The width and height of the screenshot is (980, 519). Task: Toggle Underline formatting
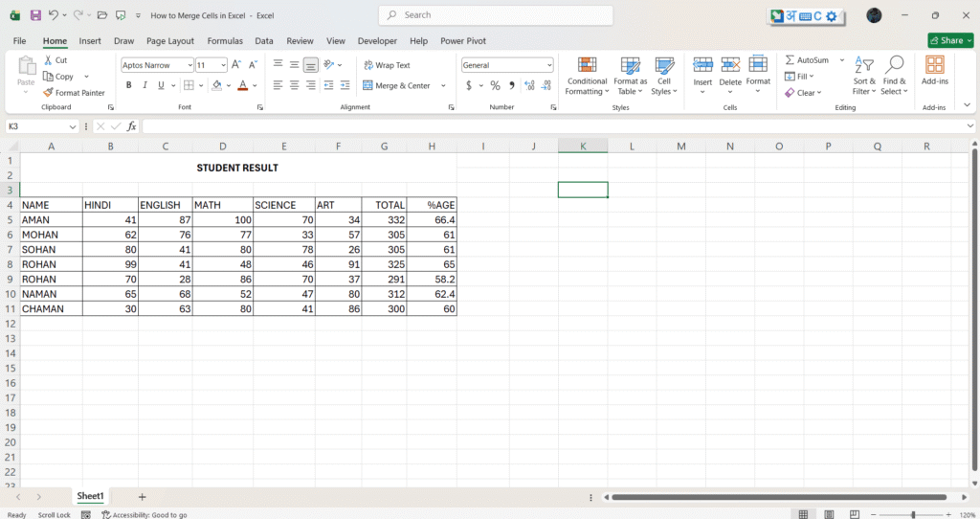point(161,85)
